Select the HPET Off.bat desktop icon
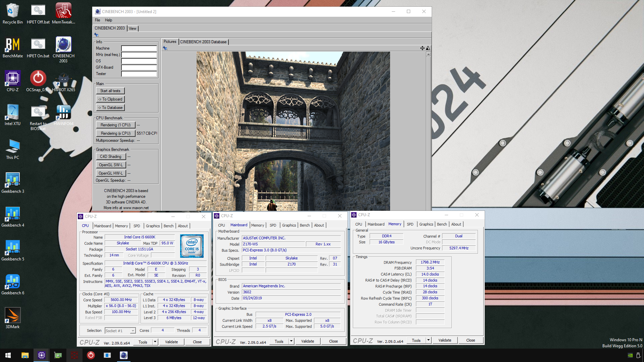 pos(38,13)
